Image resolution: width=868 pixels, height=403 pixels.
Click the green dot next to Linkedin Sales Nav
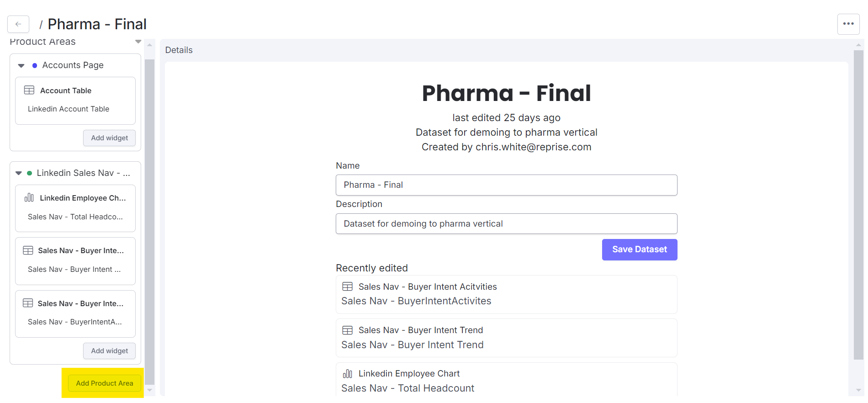[30, 173]
